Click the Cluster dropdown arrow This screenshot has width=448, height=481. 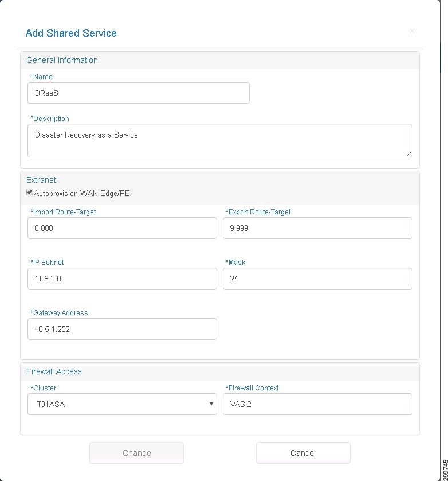[x=211, y=404]
